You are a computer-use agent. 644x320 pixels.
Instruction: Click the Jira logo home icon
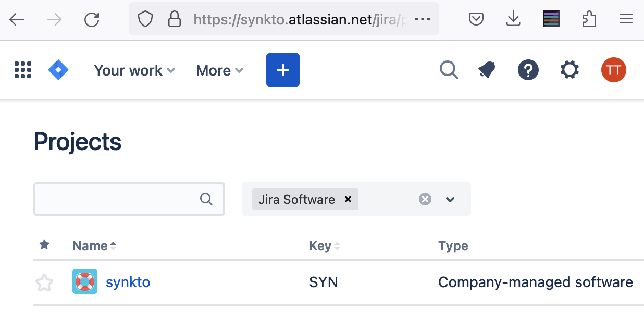click(58, 70)
